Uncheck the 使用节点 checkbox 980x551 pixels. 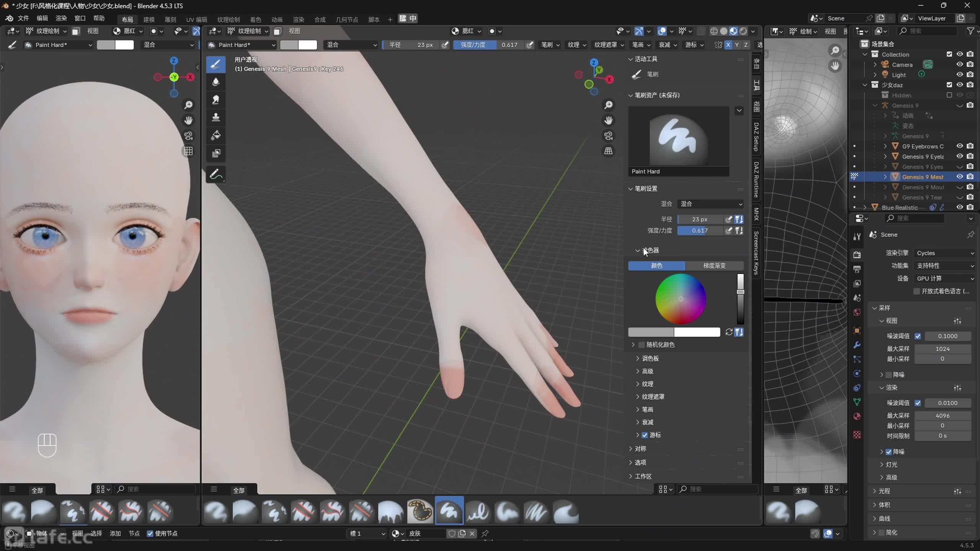(x=150, y=533)
